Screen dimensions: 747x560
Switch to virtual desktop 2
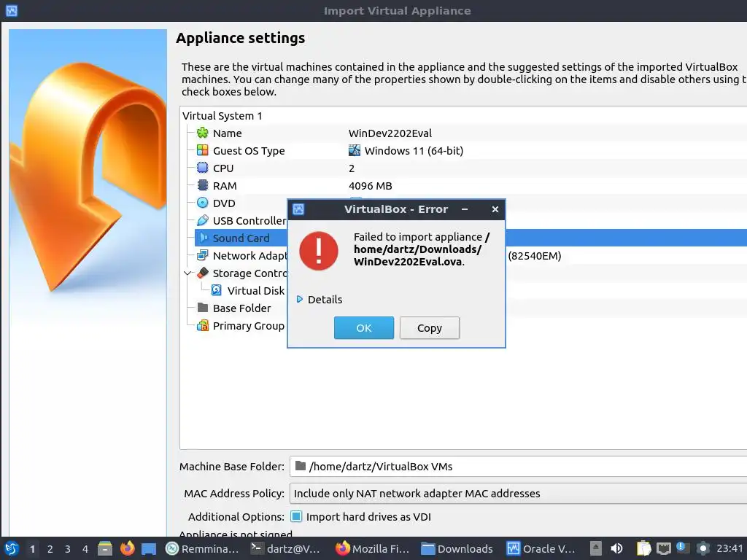point(50,548)
